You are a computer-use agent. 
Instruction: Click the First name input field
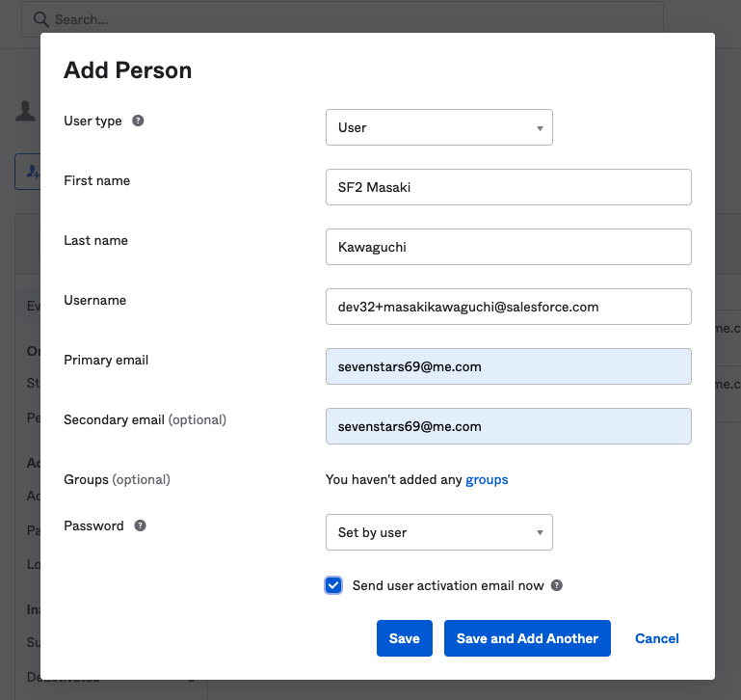(x=509, y=187)
